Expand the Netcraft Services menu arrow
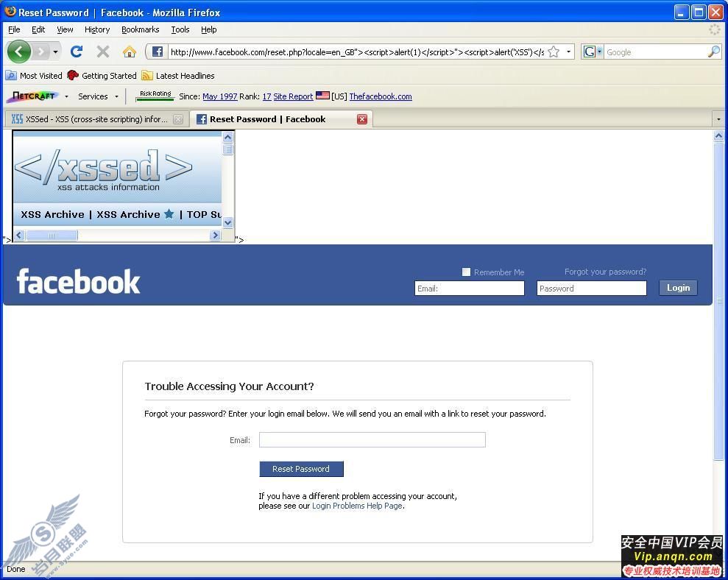This screenshot has width=728, height=580. pyautogui.click(x=116, y=96)
